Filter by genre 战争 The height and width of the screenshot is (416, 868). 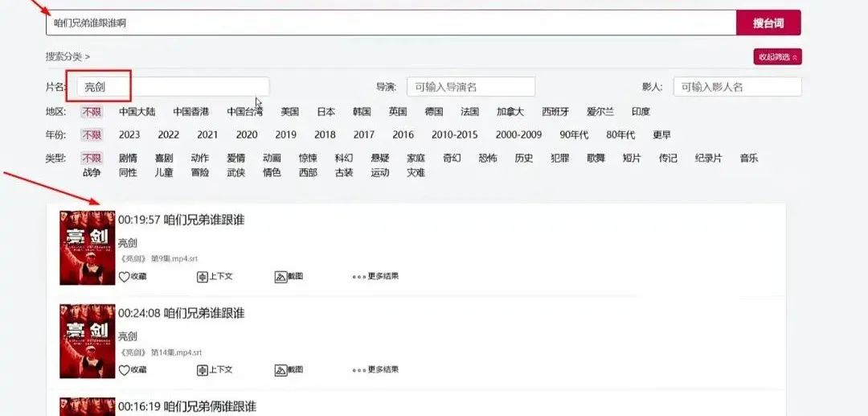[x=92, y=172]
